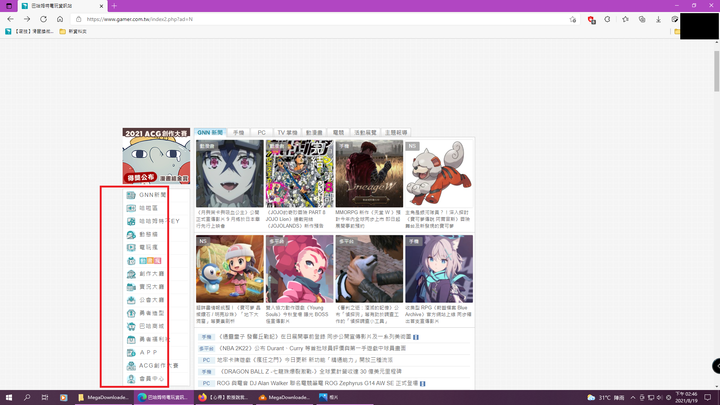Open the browser Collections panel
Screen dimensions: 720x405
click(x=642, y=19)
